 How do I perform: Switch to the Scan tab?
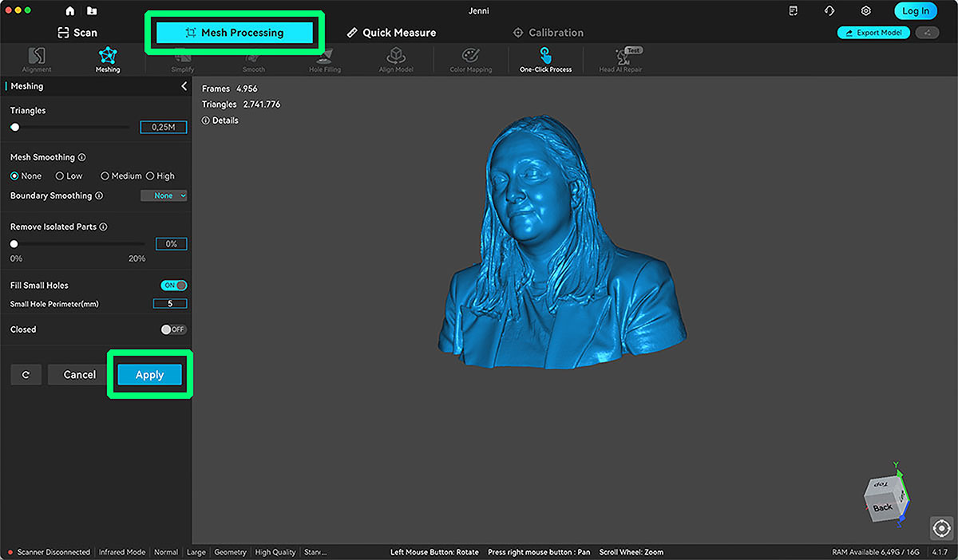coord(77,33)
